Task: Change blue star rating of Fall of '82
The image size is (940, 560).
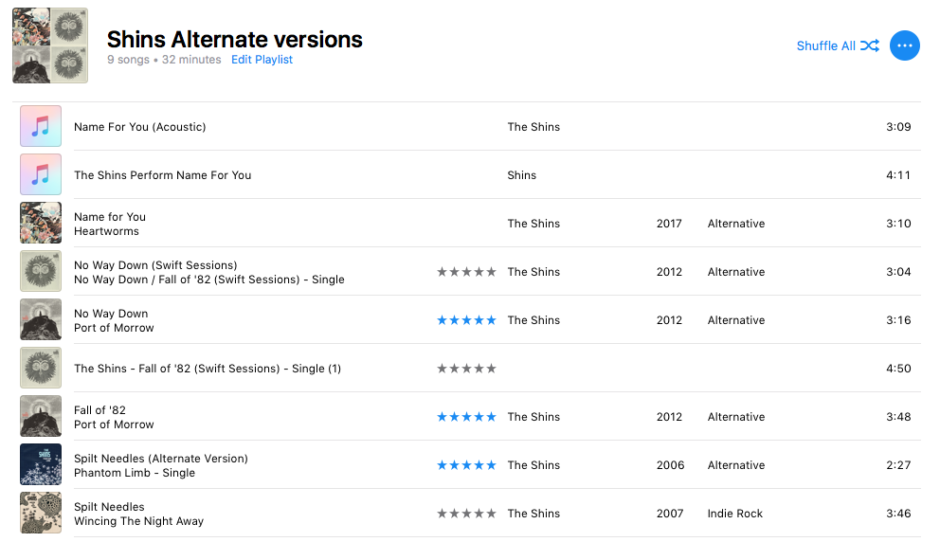Action: point(466,417)
